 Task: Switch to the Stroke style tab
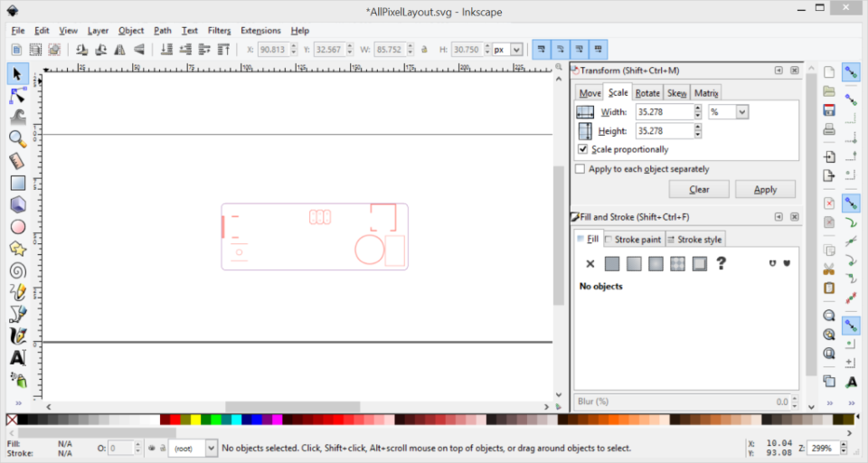click(694, 240)
